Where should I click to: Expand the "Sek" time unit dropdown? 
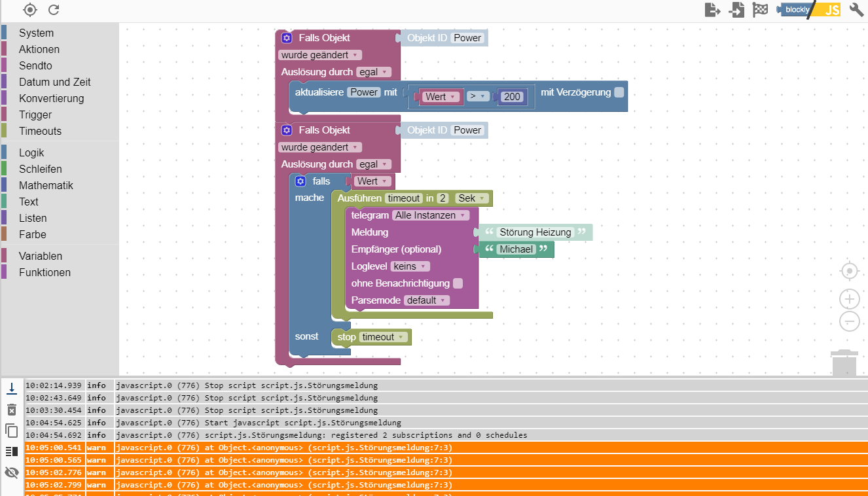(x=472, y=198)
